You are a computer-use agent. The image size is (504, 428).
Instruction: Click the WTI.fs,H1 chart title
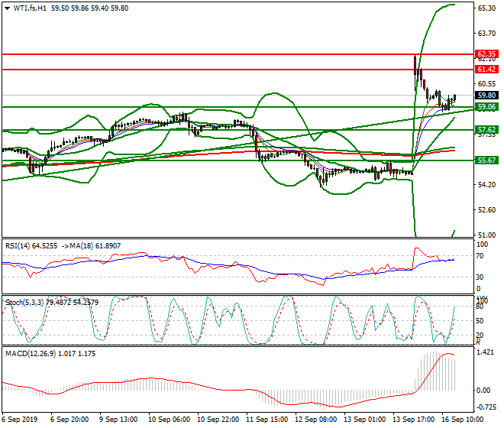click(28, 7)
